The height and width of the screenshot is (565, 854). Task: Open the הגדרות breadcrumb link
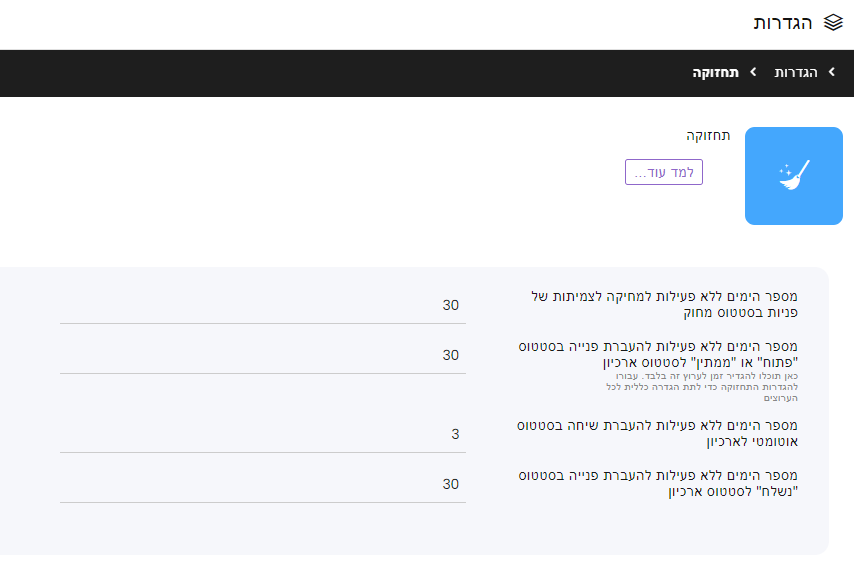coord(796,73)
